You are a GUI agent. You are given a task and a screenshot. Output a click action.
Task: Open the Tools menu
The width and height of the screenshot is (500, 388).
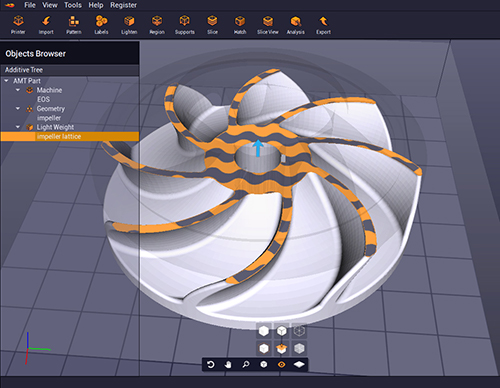pyautogui.click(x=73, y=5)
